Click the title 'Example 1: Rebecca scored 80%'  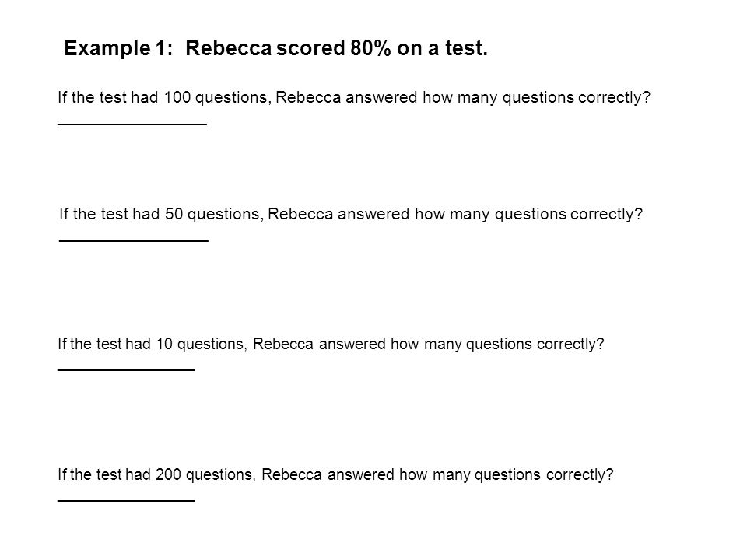pos(275,48)
